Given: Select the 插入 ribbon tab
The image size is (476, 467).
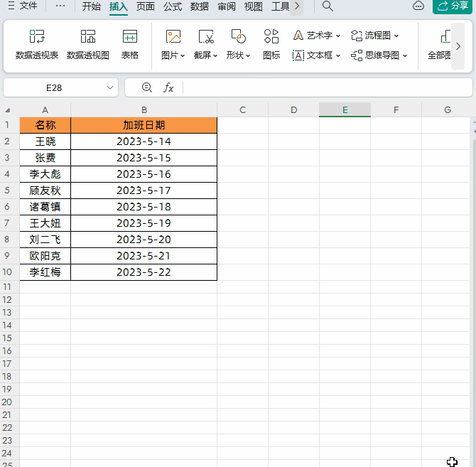Looking at the screenshot, I should click(x=119, y=6).
